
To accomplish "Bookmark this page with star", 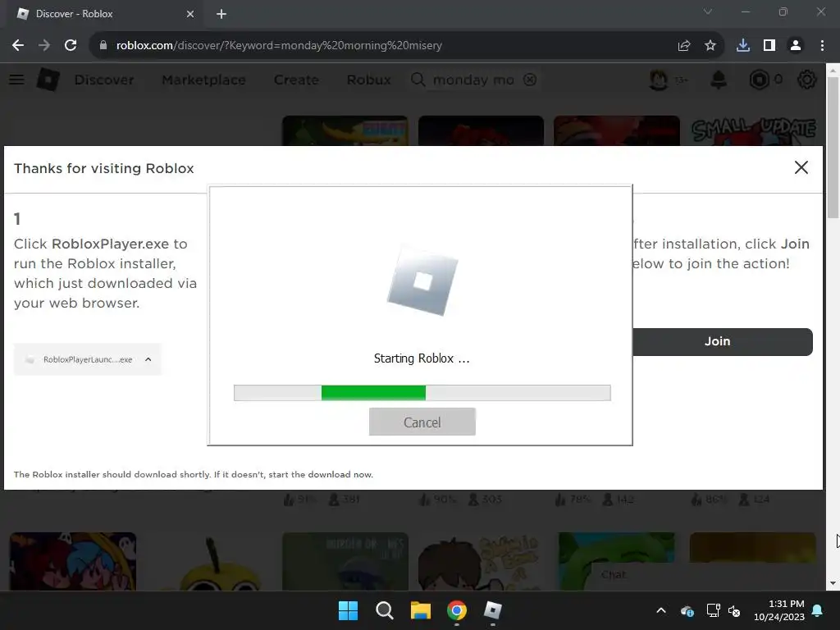I will click(x=710, y=46).
